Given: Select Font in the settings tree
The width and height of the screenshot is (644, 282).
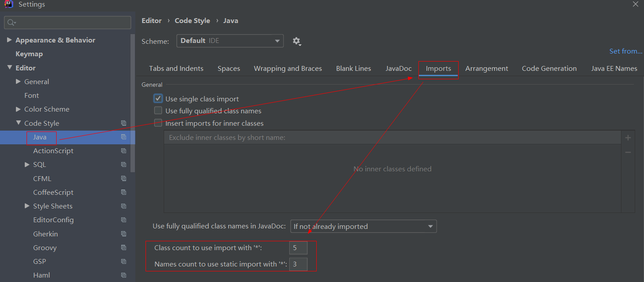Looking at the screenshot, I should click(31, 96).
